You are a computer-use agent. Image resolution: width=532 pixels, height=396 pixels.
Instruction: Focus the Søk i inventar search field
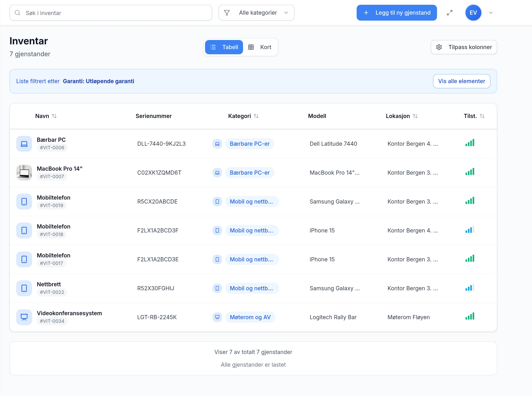[x=111, y=13]
